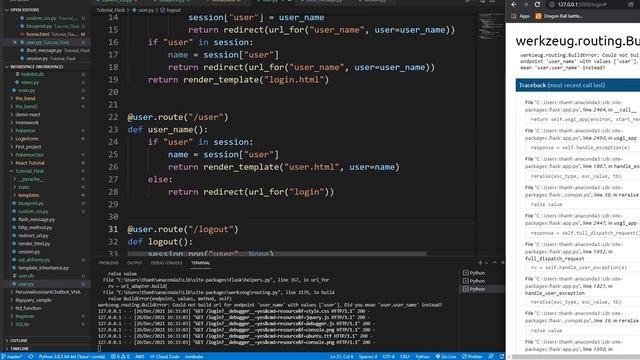Click the Traceback header in browser
Screen dimensions: 640x360
coord(578,85)
